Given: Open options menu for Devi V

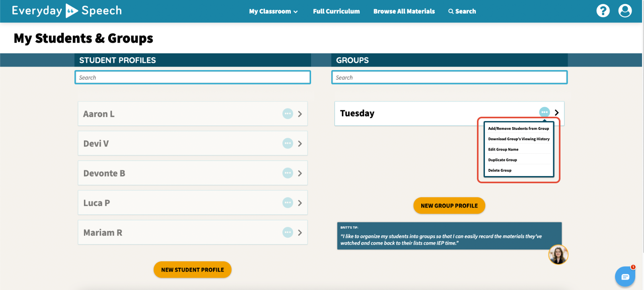Looking at the screenshot, I should pyautogui.click(x=288, y=143).
